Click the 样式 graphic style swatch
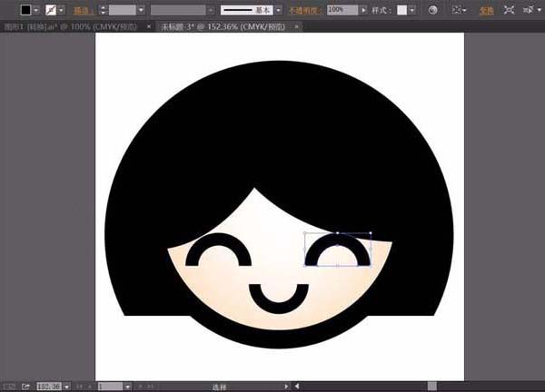 coord(402,9)
